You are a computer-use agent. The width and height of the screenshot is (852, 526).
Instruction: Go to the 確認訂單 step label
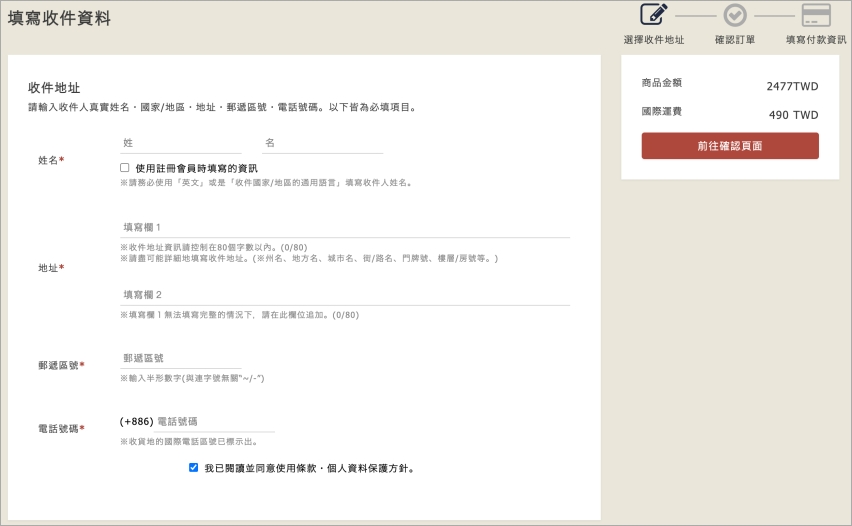pyautogui.click(x=735, y=40)
